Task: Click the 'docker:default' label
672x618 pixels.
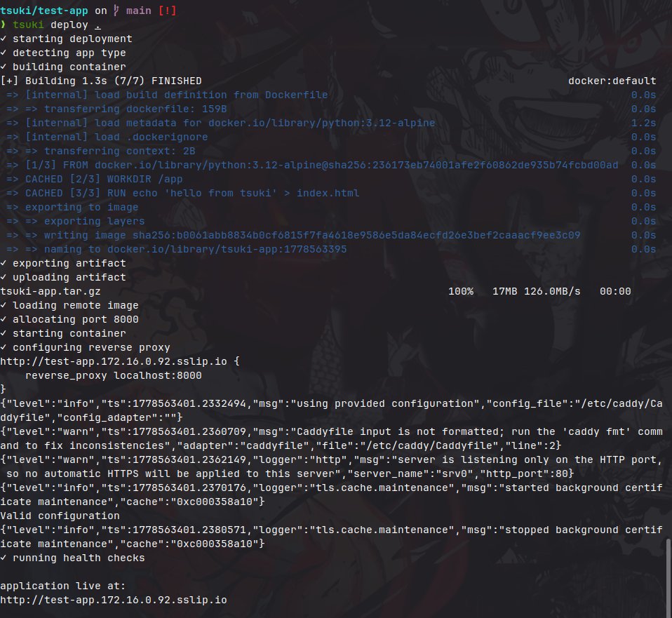Action: tap(612, 81)
